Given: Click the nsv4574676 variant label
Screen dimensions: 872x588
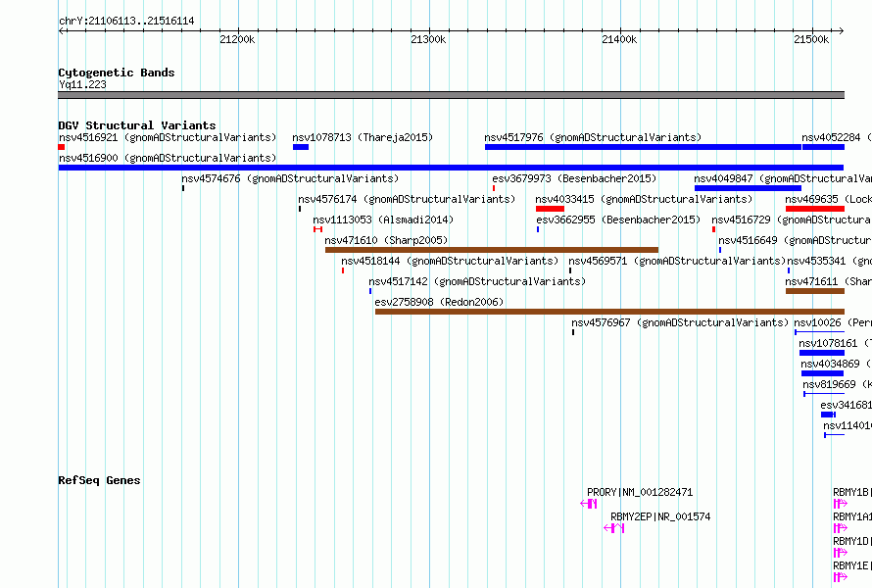Looking at the screenshot, I should [290, 178].
